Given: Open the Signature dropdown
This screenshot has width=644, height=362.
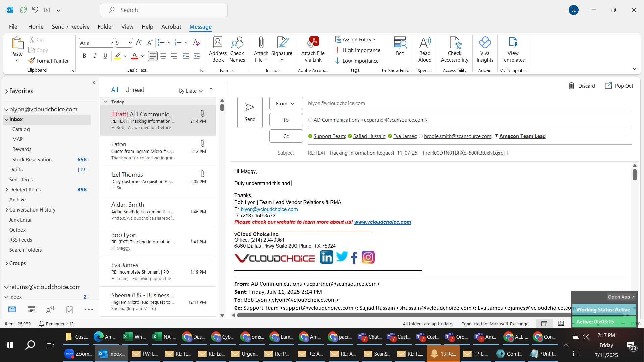Looking at the screenshot, I should 282,49.
